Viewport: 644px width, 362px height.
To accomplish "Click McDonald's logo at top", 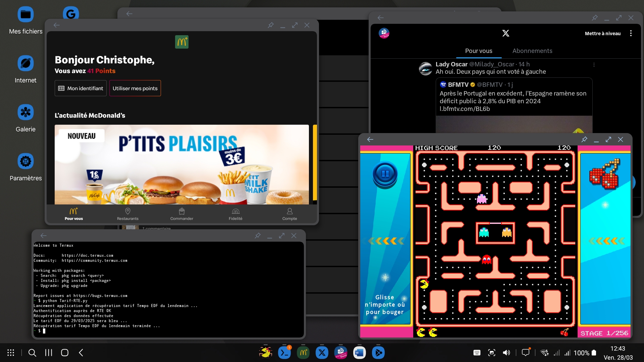I will click(x=182, y=42).
